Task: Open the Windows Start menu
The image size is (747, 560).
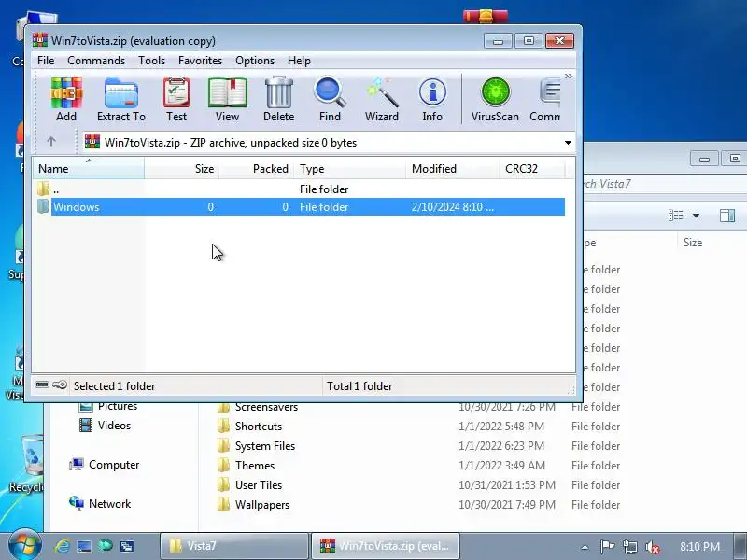Action: point(24,546)
